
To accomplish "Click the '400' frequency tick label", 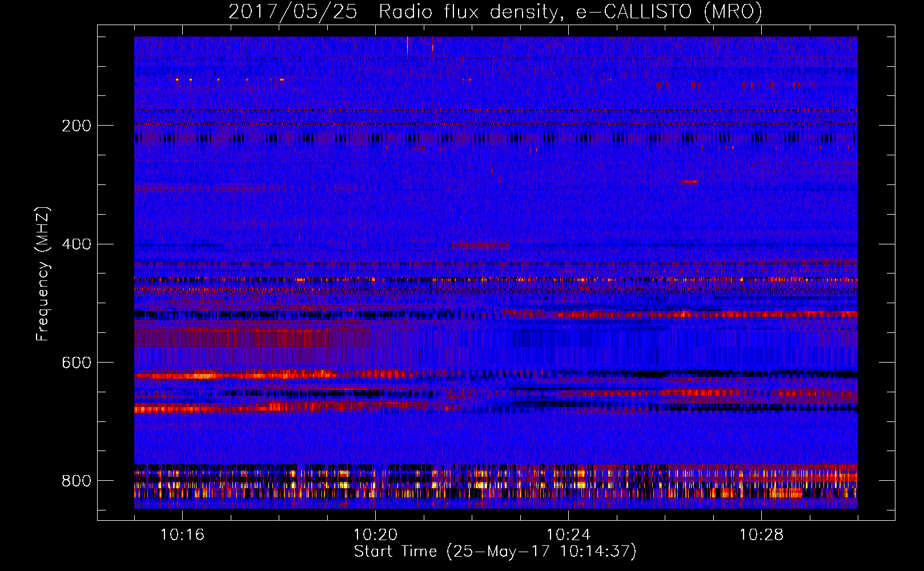I will (77, 244).
